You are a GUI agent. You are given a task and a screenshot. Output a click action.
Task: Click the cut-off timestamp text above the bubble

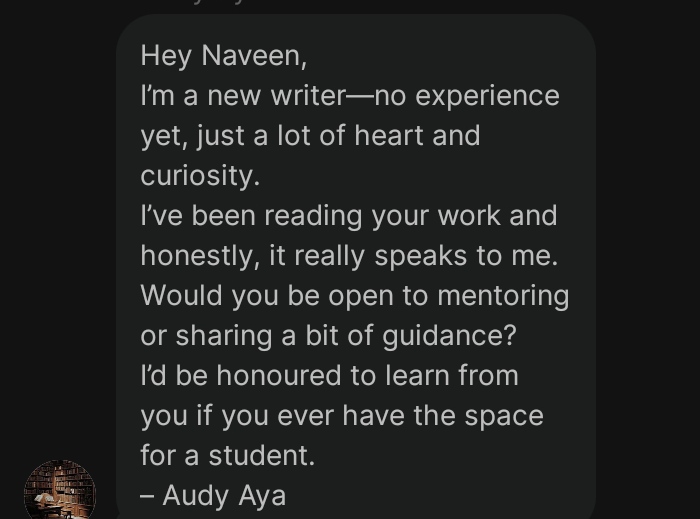[213, 3]
